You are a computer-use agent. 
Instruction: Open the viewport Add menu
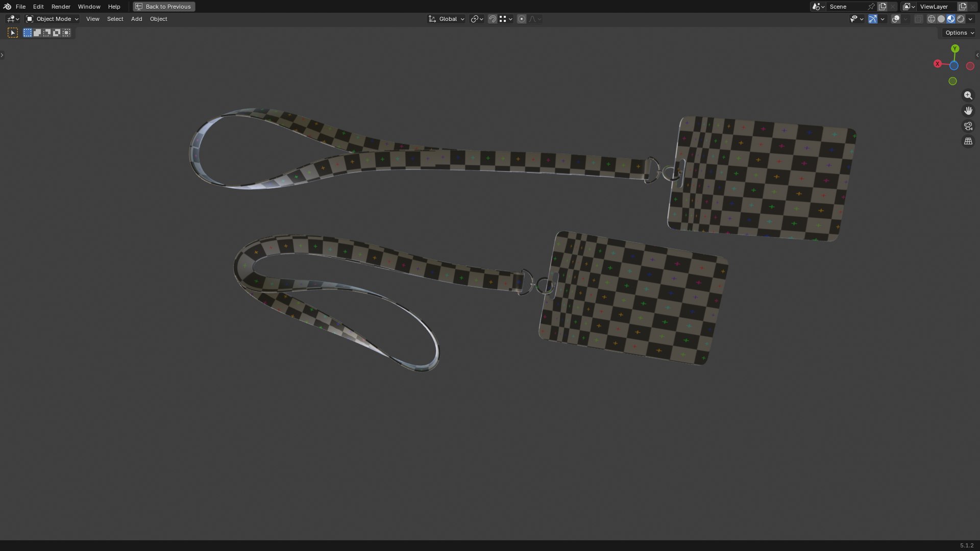coord(136,19)
